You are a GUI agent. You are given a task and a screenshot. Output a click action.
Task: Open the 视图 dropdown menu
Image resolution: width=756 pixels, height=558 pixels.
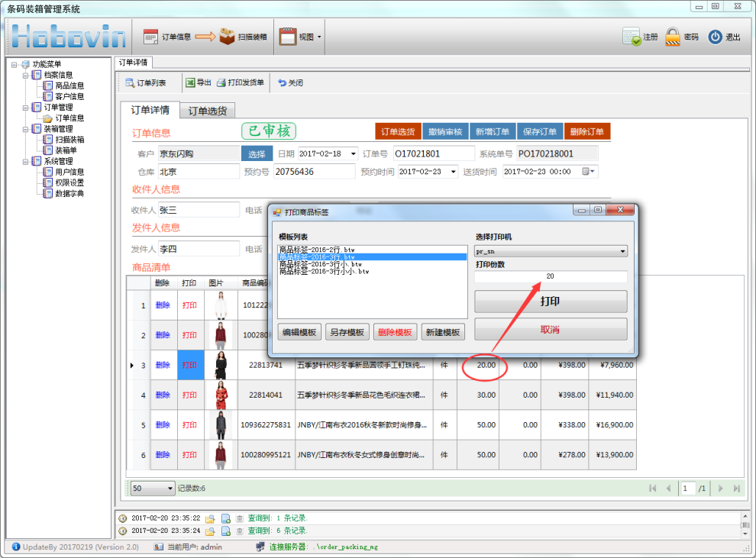(x=300, y=37)
